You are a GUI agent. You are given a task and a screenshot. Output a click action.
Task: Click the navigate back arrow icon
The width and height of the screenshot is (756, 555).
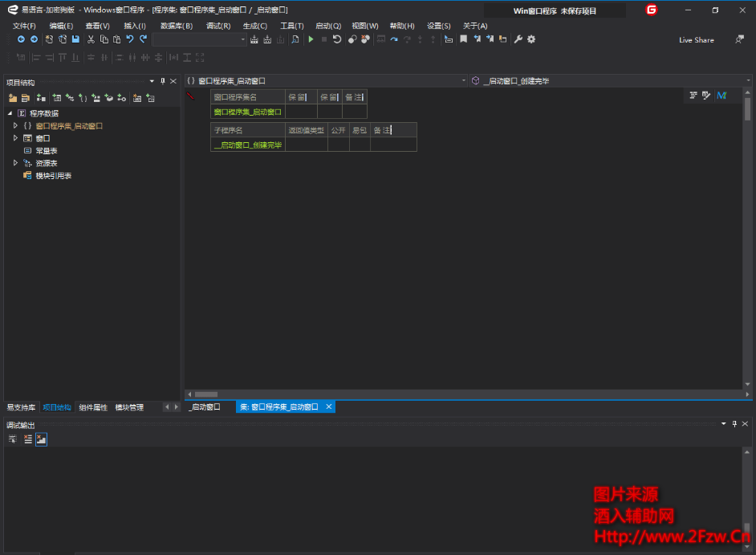coord(21,39)
